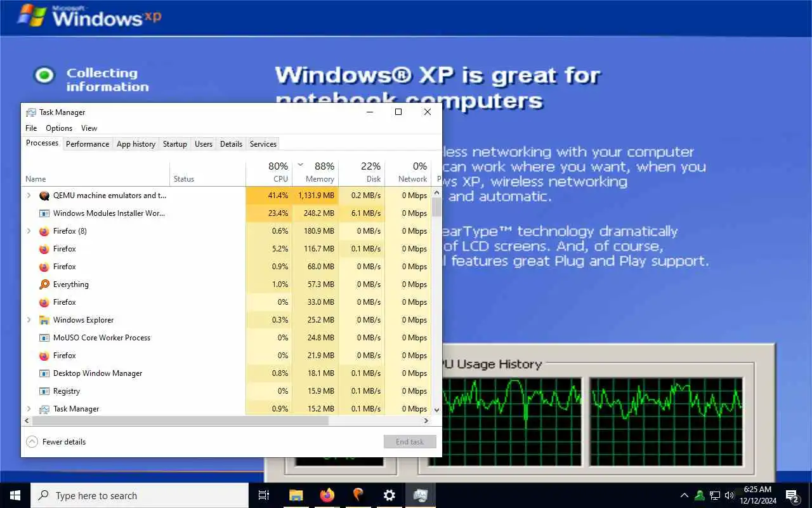This screenshot has width=812, height=508.
Task: Switch to the Startup tab
Action: (x=175, y=144)
